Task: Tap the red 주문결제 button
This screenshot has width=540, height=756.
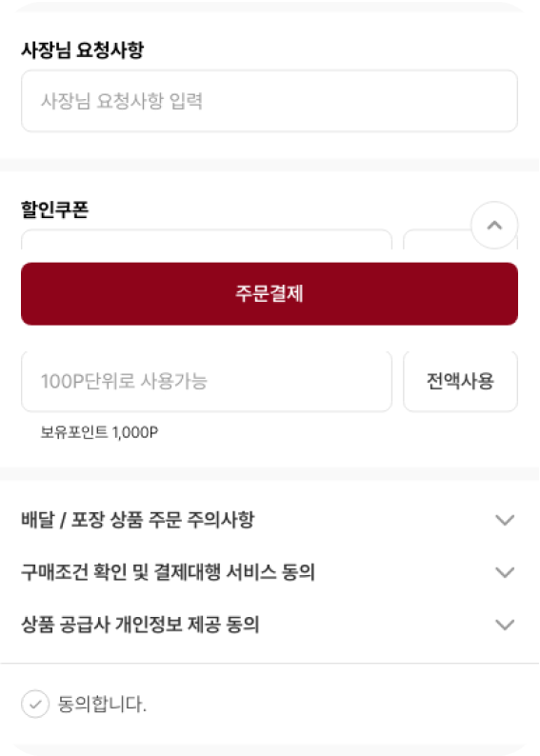Action: [270, 293]
